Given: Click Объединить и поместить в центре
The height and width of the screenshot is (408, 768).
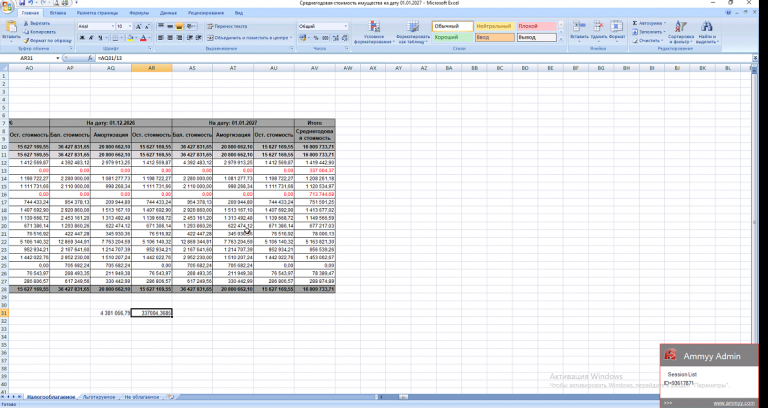Looking at the screenshot, I should [x=246, y=38].
